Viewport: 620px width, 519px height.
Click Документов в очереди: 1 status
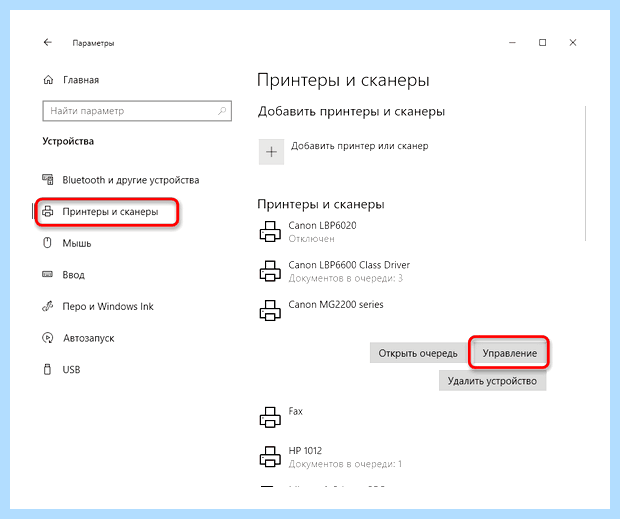click(x=345, y=464)
